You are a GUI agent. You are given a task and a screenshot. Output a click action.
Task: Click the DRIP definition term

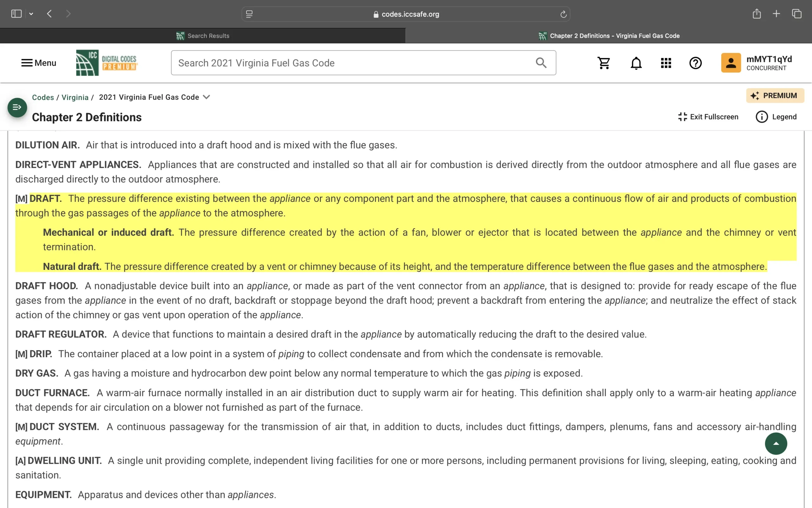coord(41,354)
